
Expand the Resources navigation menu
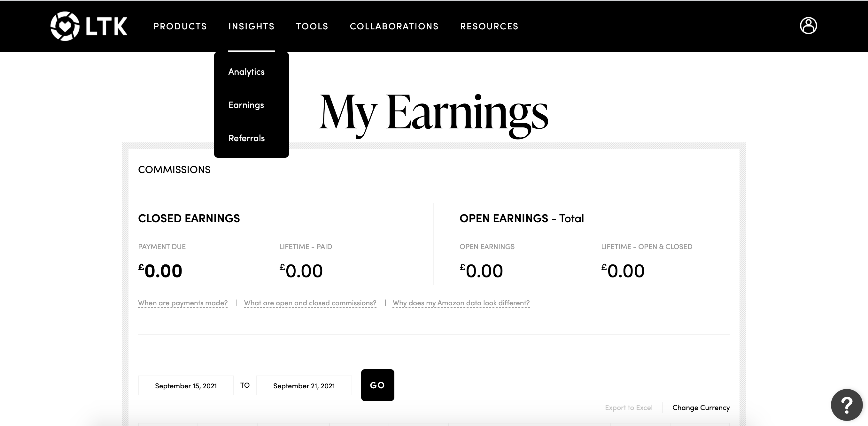click(x=489, y=26)
